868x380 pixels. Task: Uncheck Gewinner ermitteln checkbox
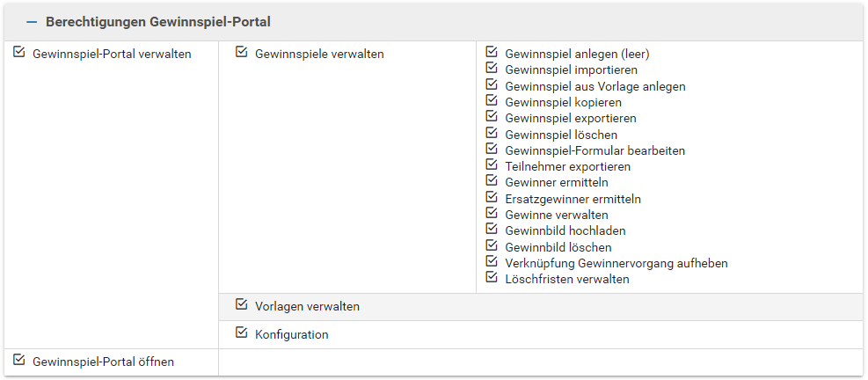click(x=492, y=181)
